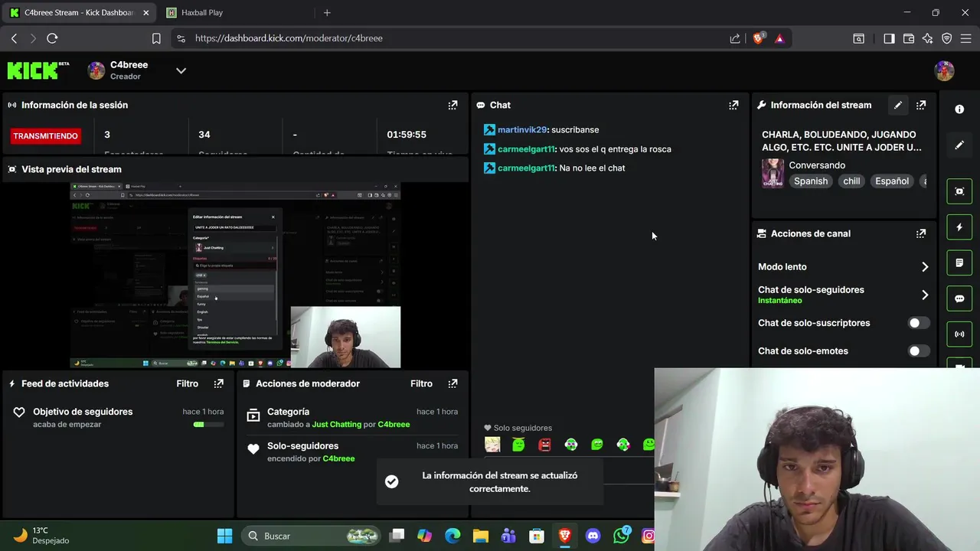980x551 pixels.
Task: Open Microsoft Edge from the taskbar
Action: click(x=452, y=536)
